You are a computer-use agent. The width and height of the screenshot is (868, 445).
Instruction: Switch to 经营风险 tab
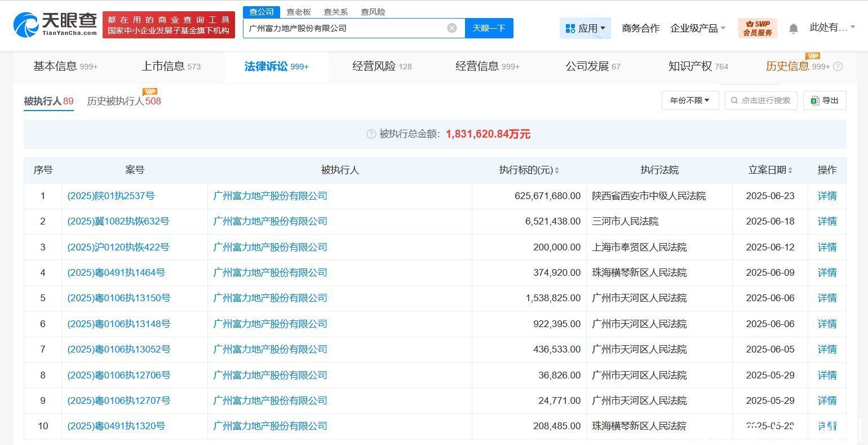point(382,67)
